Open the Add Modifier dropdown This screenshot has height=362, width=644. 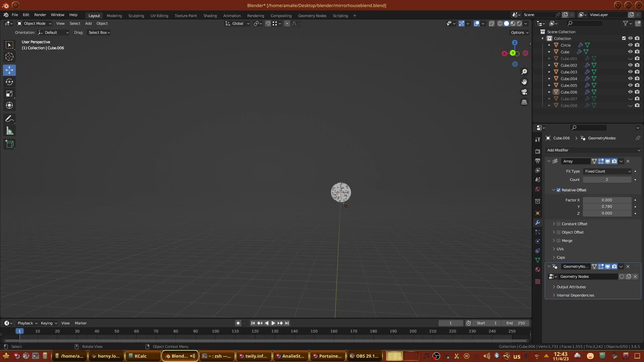(593, 150)
